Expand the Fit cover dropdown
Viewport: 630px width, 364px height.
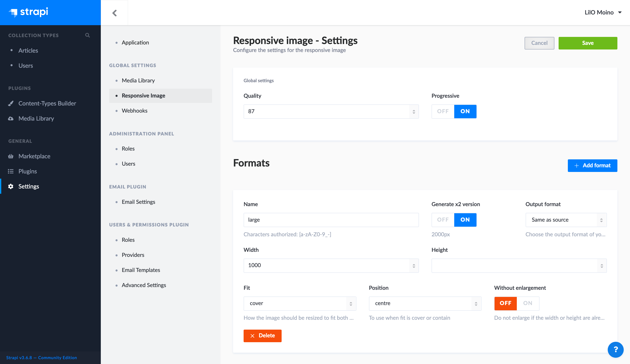(x=299, y=303)
